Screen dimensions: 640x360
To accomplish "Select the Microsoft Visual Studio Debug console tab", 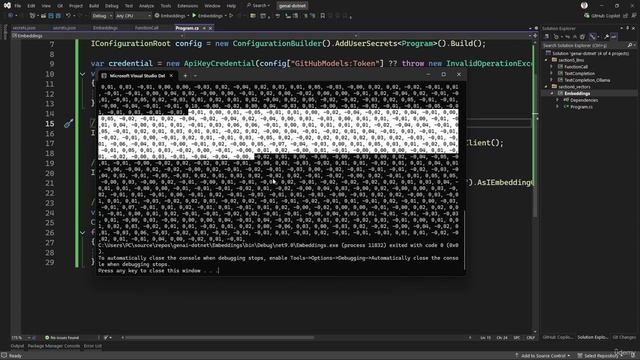I will click(137, 76).
